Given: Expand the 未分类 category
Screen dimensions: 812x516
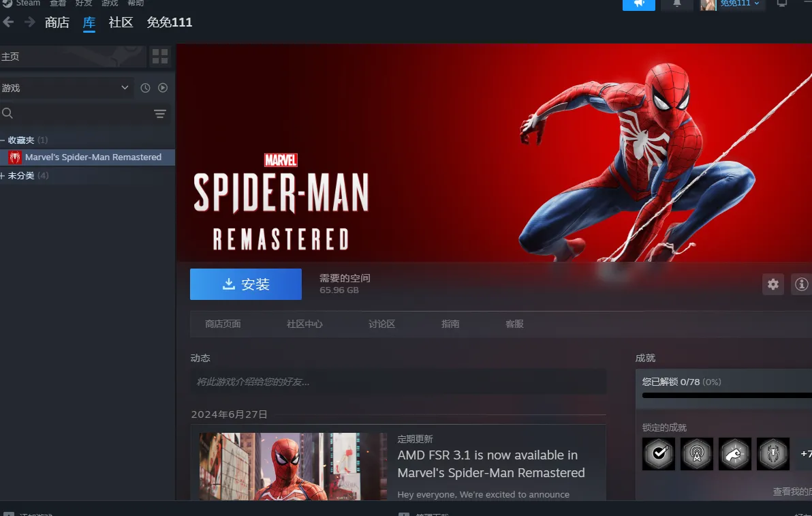Looking at the screenshot, I should 3,176.
